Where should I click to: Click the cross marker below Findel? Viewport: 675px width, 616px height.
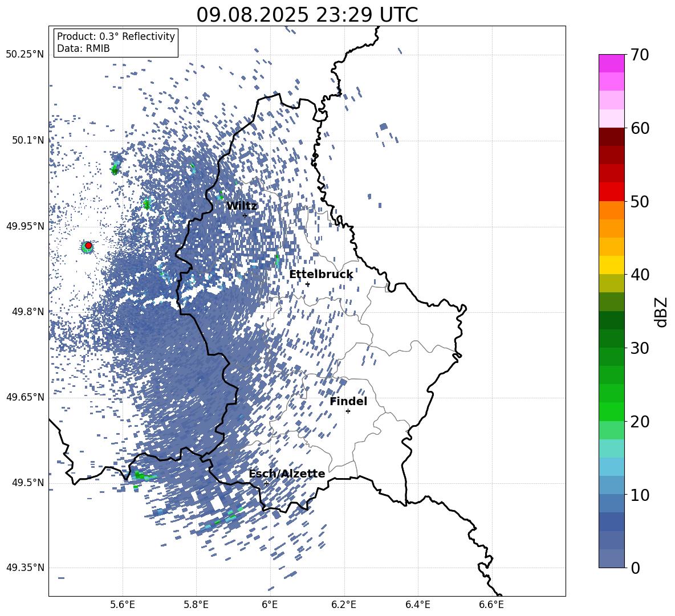(348, 411)
